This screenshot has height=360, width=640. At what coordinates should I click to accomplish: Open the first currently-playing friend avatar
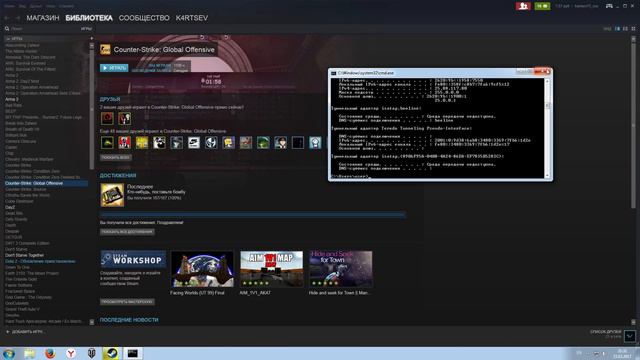click(x=107, y=118)
